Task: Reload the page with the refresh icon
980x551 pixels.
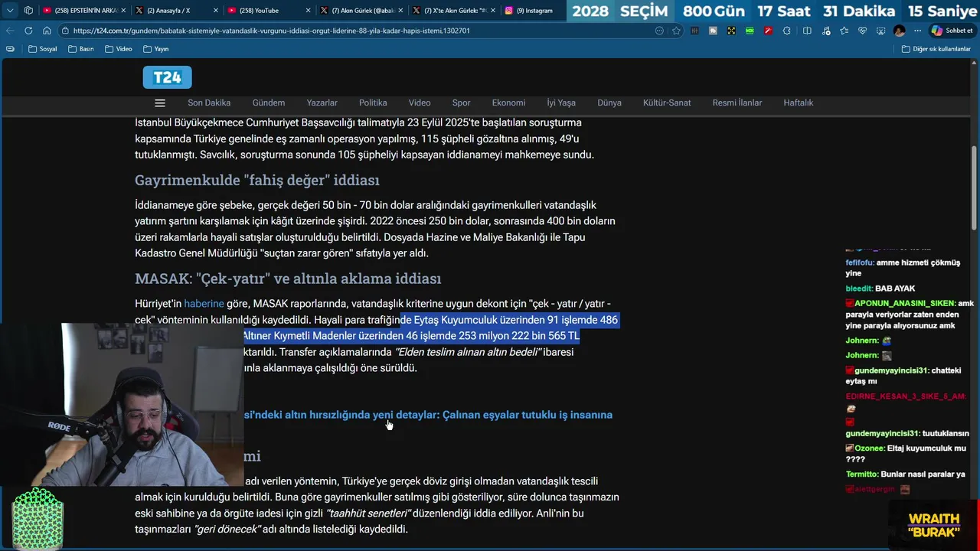Action: coord(28,31)
